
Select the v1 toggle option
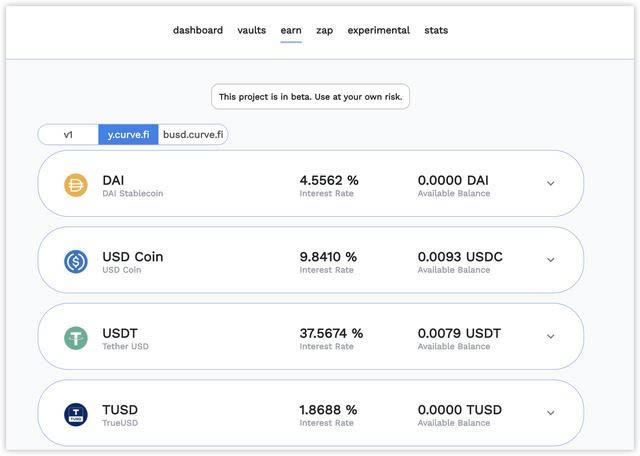pyautogui.click(x=68, y=134)
